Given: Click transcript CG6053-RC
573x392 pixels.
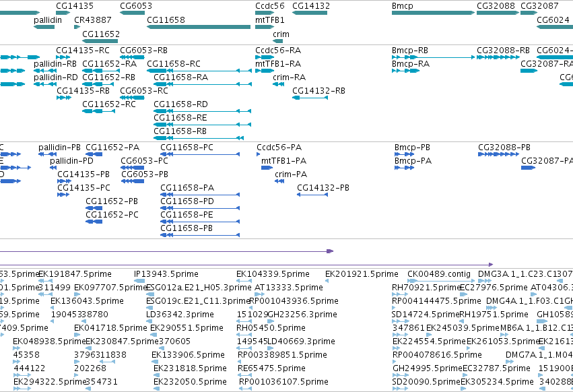Looking at the screenshot, I should 132,97.
